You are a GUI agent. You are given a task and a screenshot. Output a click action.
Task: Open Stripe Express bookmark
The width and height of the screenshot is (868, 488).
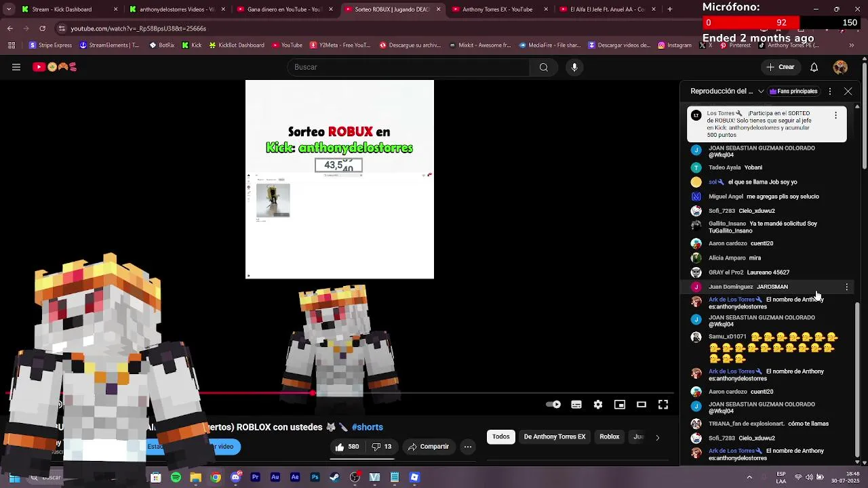(x=51, y=45)
